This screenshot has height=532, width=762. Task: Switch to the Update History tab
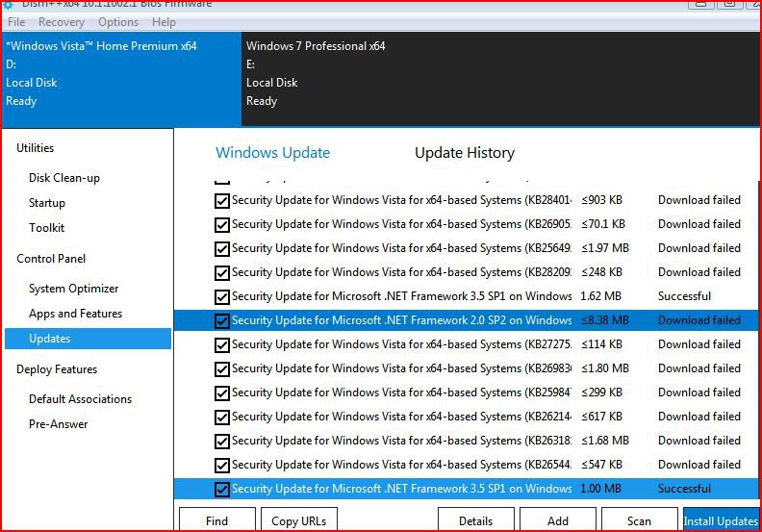pos(465,153)
